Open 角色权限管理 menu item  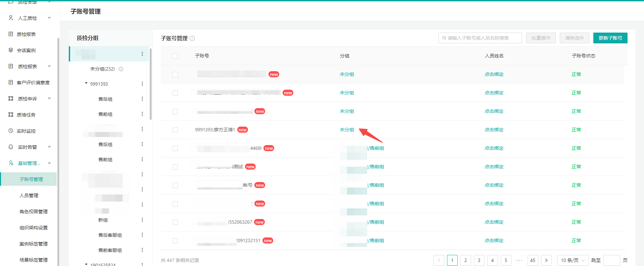34,211
